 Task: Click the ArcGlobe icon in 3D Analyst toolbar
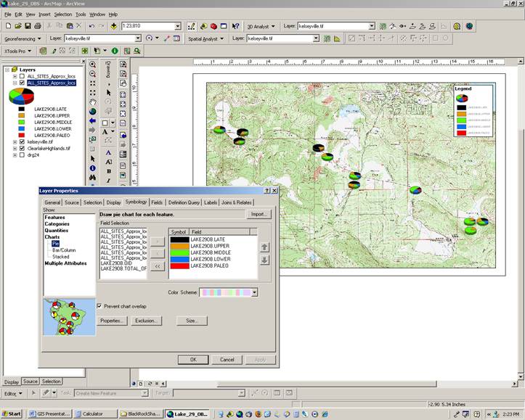tap(469, 26)
